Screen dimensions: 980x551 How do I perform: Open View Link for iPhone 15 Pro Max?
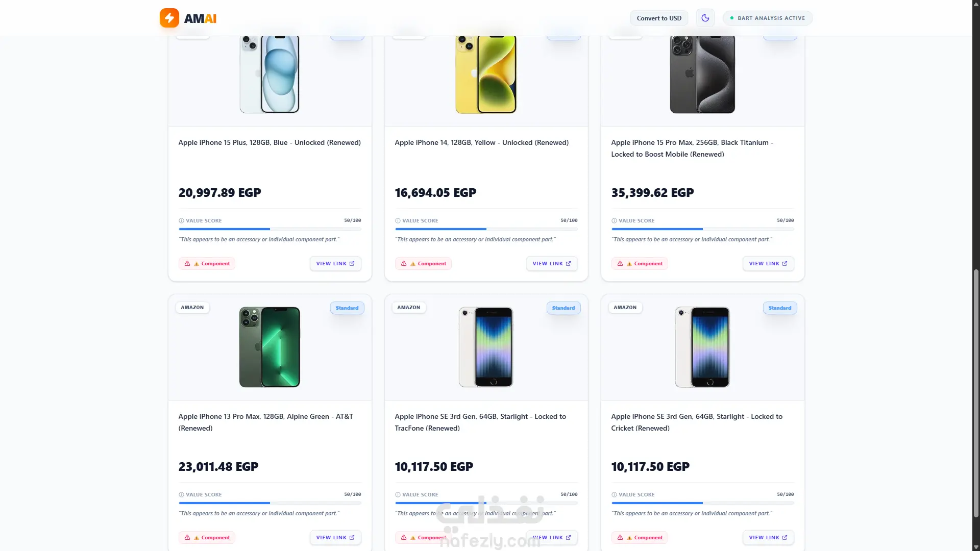[x=768, y=264]
